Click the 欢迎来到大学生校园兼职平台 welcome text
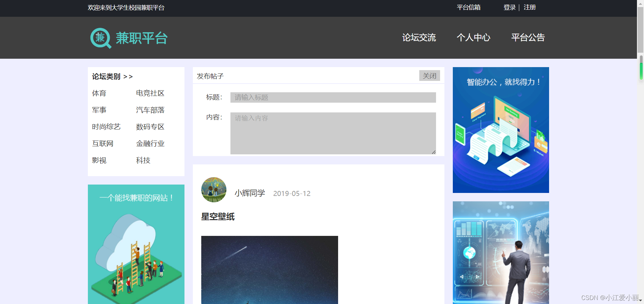644x304 pixels. pyautogui.click(x=126, y=8)
